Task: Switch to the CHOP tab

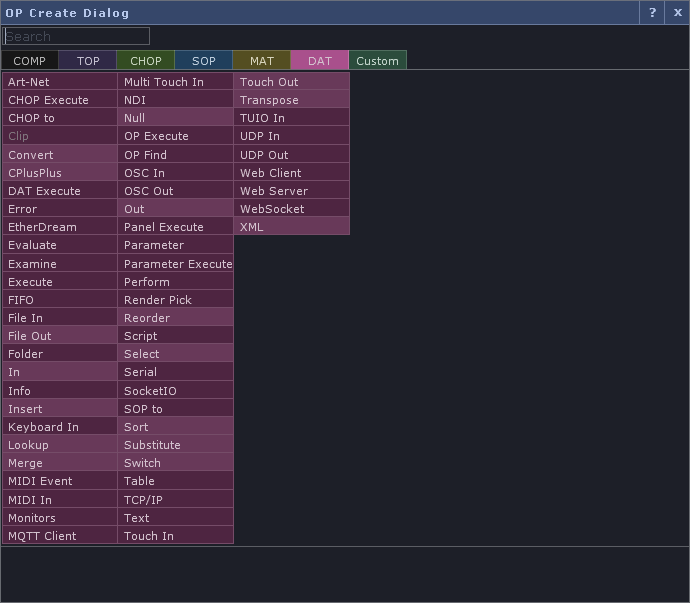Action: click(146, 61)
